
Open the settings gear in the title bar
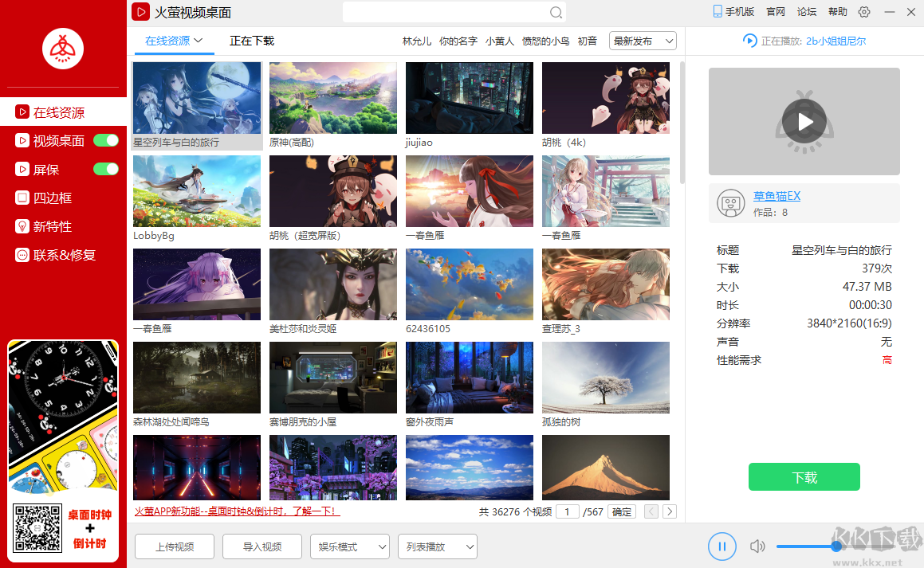[863, 12]
